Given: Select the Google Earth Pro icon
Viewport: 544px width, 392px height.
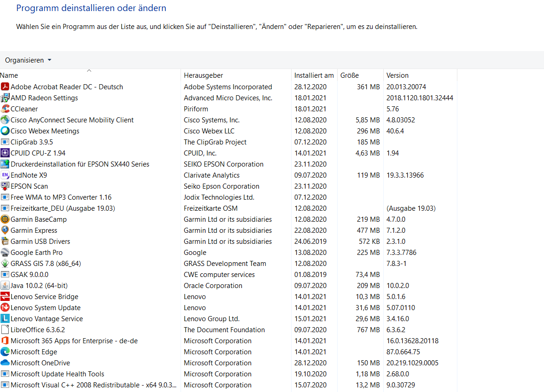Looking at the screenshot, I should 5,252.
